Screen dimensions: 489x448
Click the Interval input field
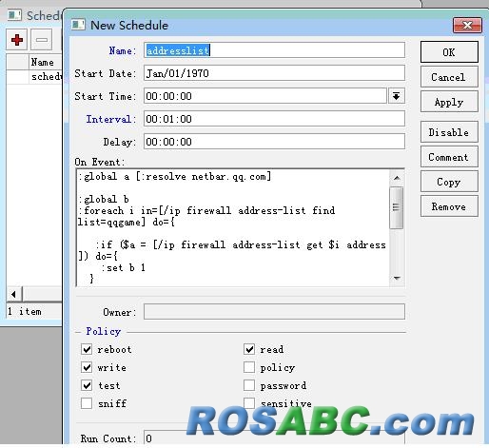click(x=274, y=119)
